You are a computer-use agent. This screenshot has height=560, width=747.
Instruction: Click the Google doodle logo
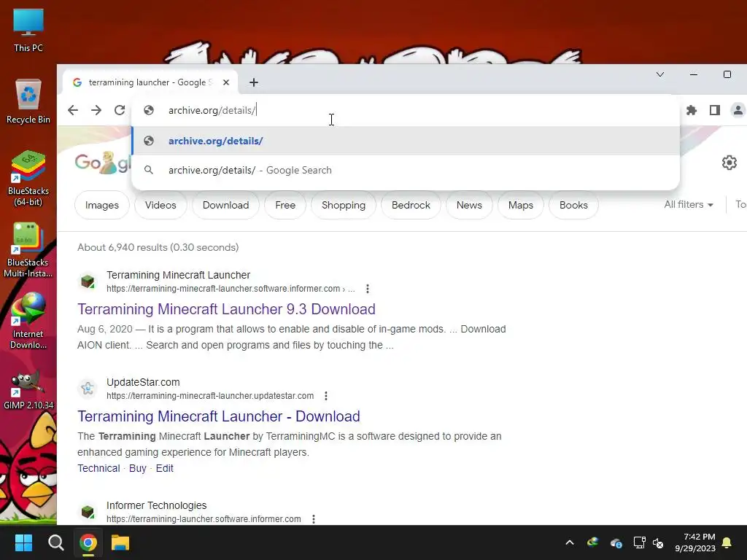(x=102, y=163)
